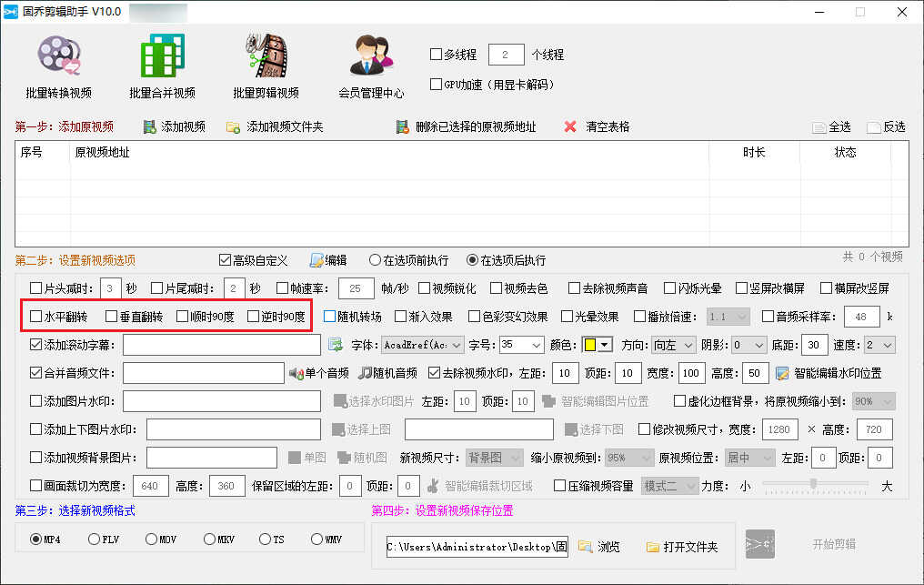Open 播放倍速 dropdown
924x585 pixels.
(x=728, y=317)
